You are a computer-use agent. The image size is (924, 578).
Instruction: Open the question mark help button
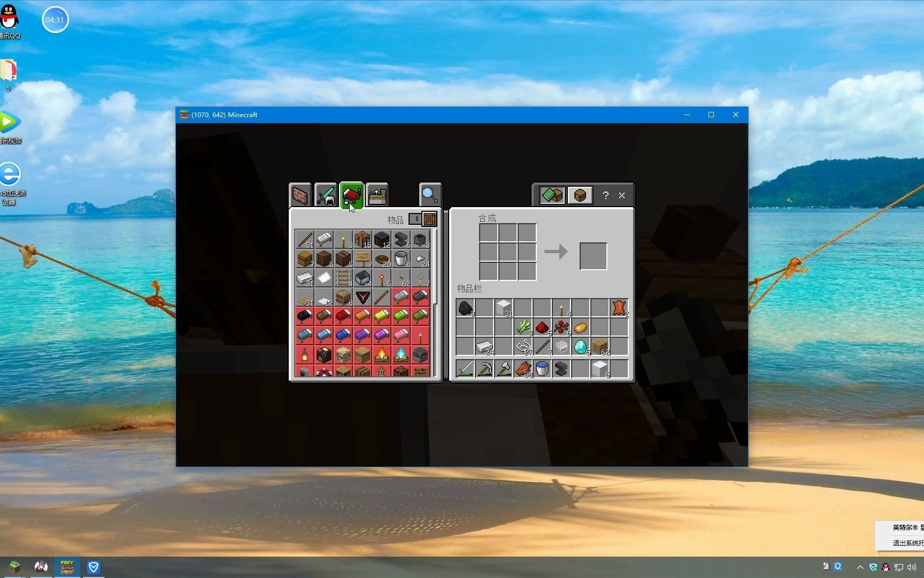point(605,195)
